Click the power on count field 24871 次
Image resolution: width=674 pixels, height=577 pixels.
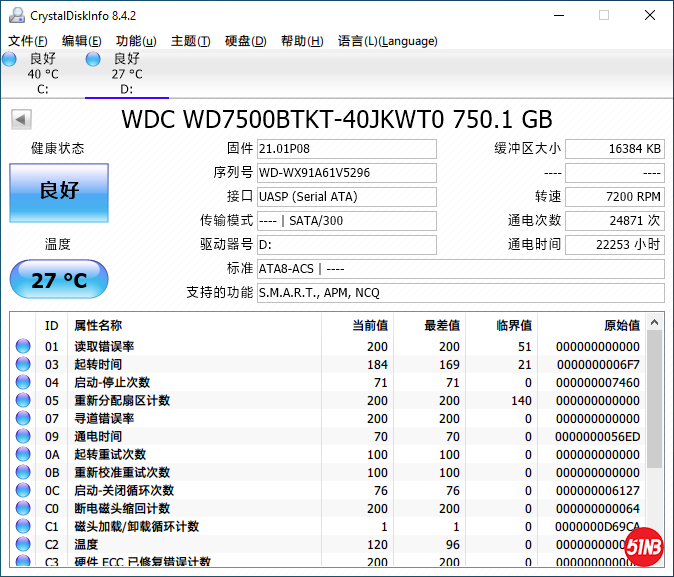pyautogui.click(x=615, y=221)
